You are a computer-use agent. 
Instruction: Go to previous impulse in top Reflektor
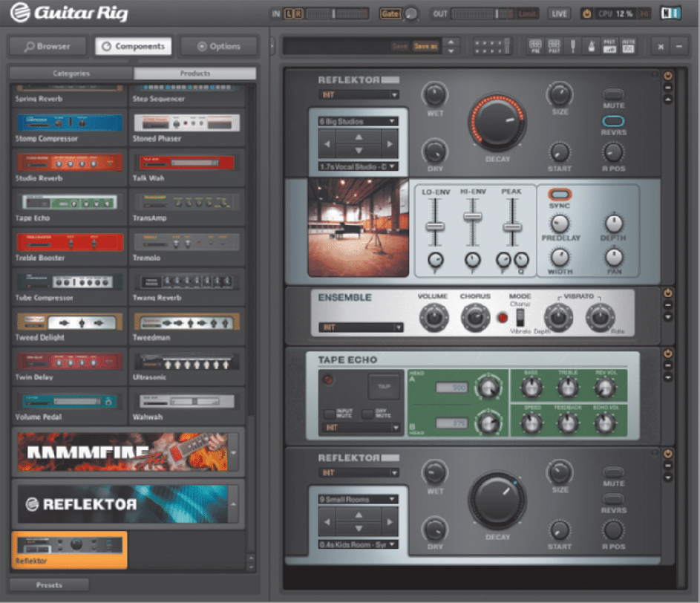coord(327,144)
